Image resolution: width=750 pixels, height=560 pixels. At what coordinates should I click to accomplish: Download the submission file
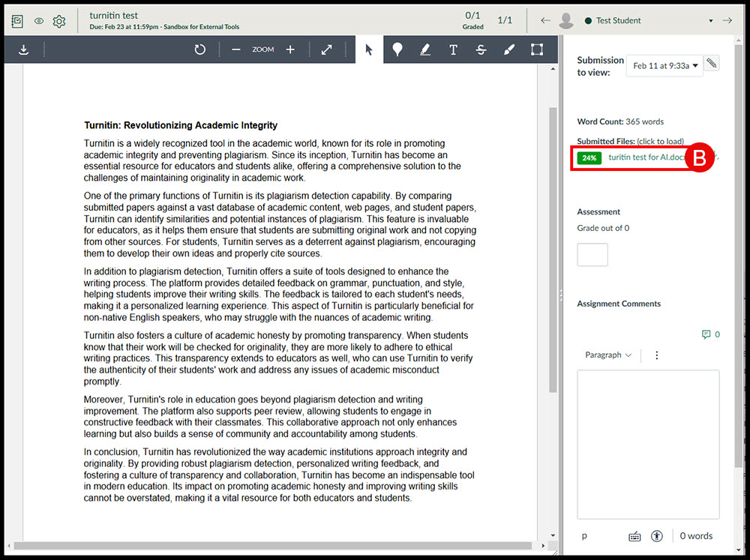coord(24,49)
